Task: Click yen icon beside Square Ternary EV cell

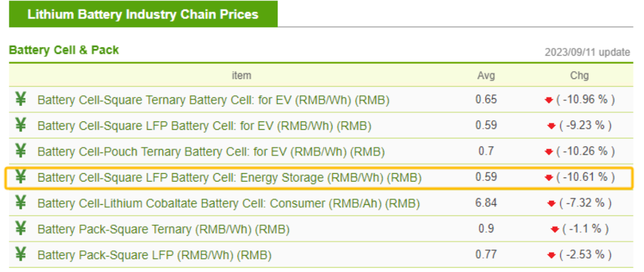Action: coord(20,99)
